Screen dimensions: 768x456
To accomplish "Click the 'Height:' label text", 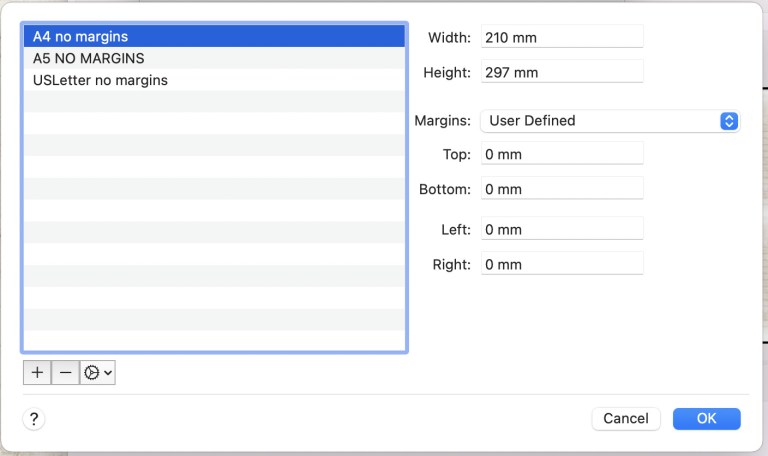I will coord(447,72).
